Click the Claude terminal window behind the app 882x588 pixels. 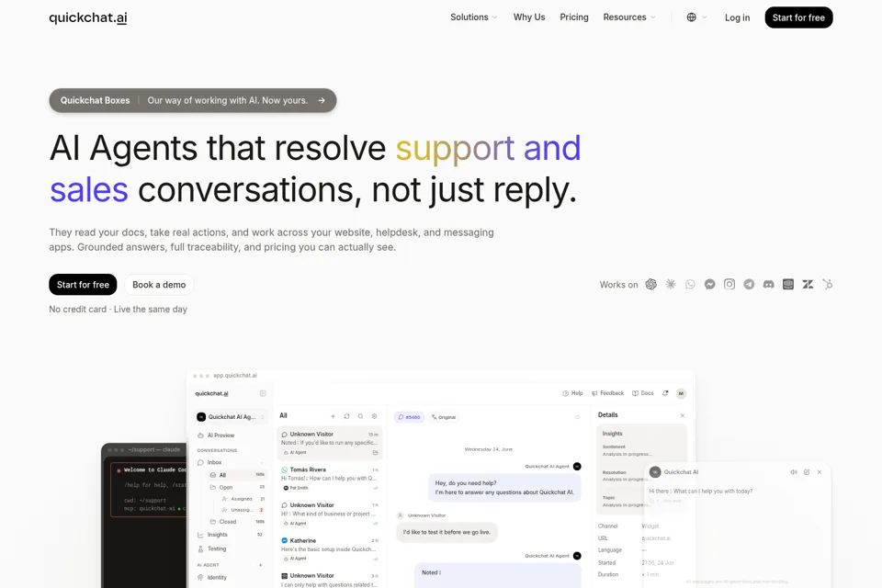click(x=143, y=514)
